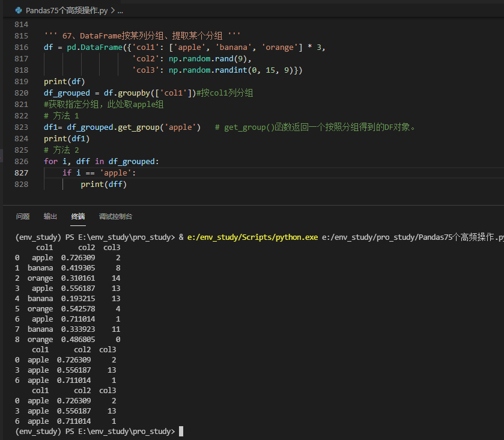Open breadcrumb file Pandas75个高频操作.py
The width and height of the screenshot is (504, 440).
[67, 11]
